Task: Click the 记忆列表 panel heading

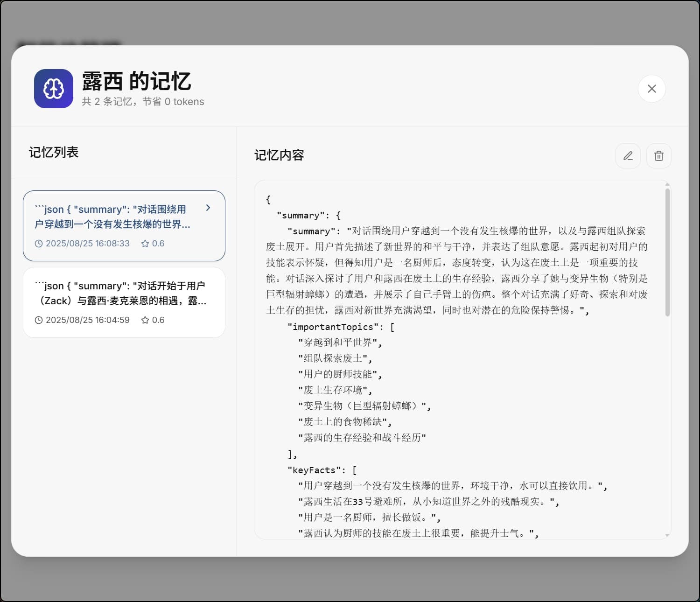Action: [54, 152]
